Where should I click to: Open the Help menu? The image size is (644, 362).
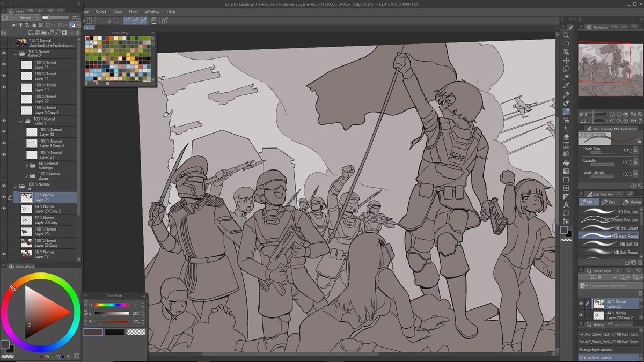171,12
